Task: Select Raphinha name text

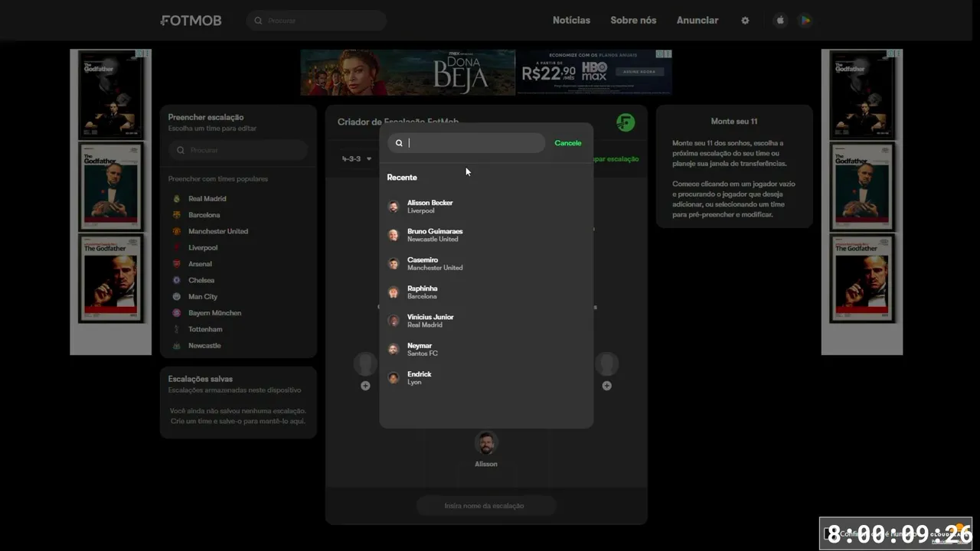Action: click(423, 289)
